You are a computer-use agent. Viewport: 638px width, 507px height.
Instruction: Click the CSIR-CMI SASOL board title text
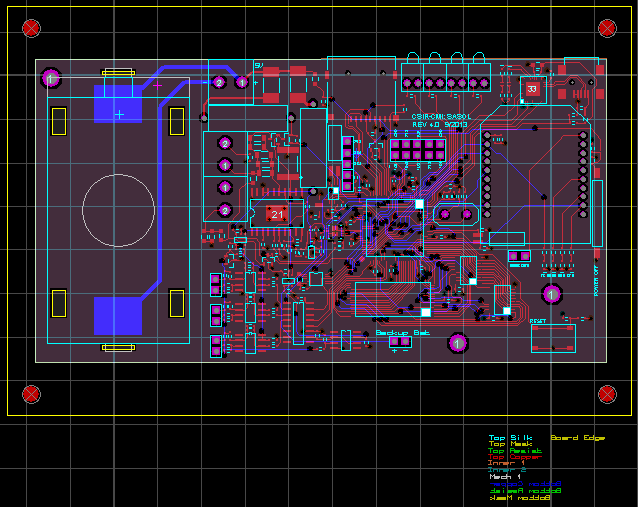442,117
